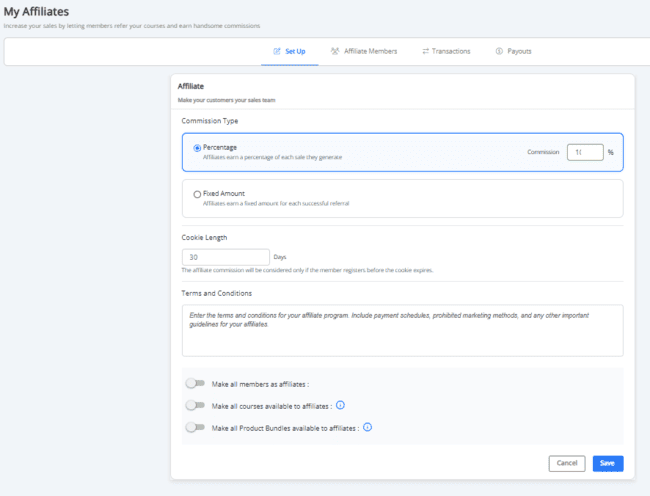Click the Cookie Length days field

226,257
